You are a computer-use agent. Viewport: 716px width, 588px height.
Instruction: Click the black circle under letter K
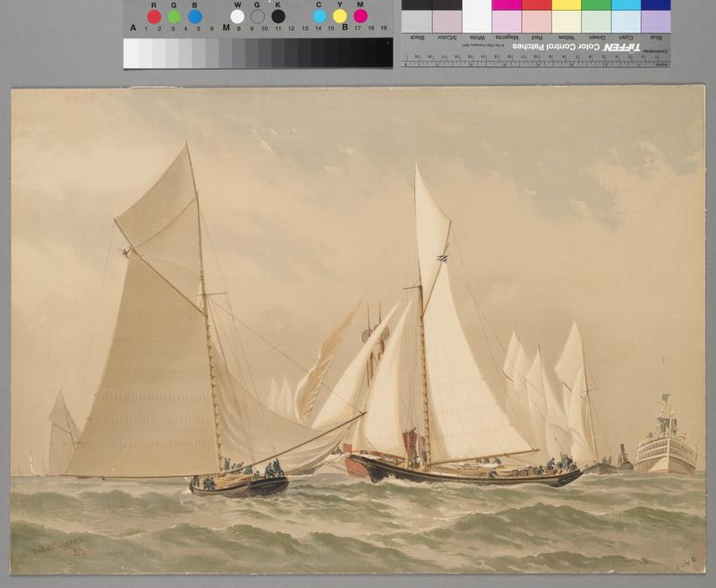pyautogui.click(x=278, y=16)
